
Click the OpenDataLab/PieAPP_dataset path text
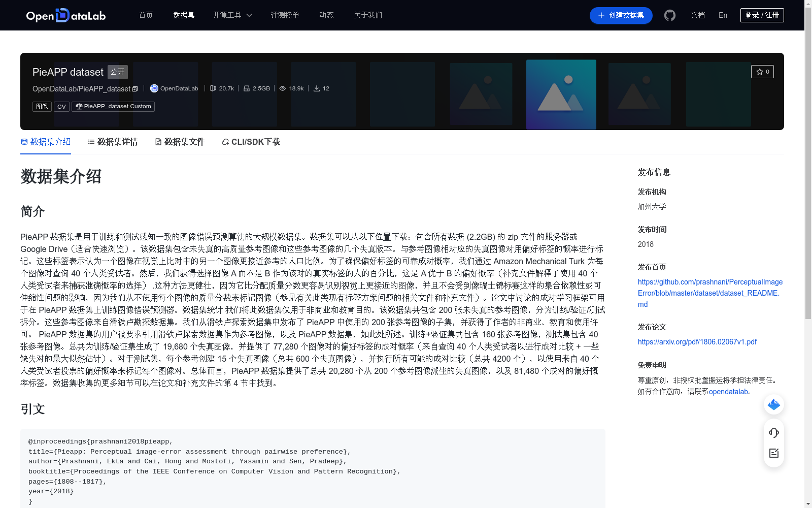click(x=81, y=89)
